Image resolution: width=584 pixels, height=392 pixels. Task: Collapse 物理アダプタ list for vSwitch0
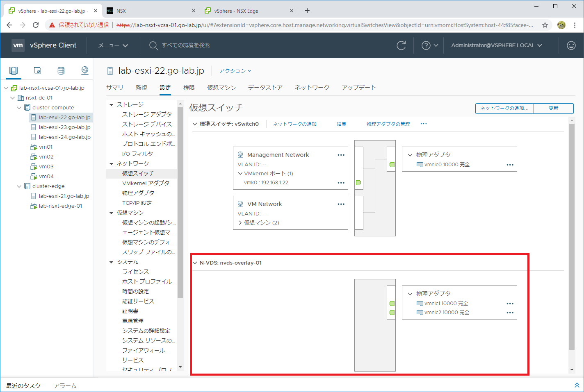(x=410, y=155)
